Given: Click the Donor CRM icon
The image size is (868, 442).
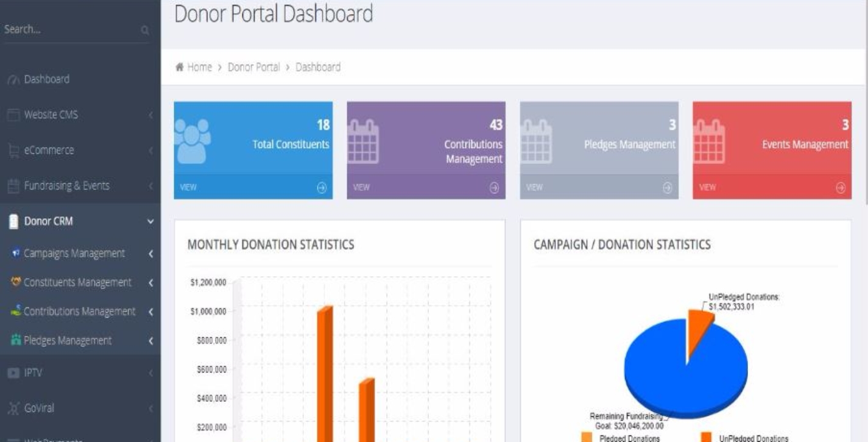Looking at the screenshot, I should tap(13, 222).
